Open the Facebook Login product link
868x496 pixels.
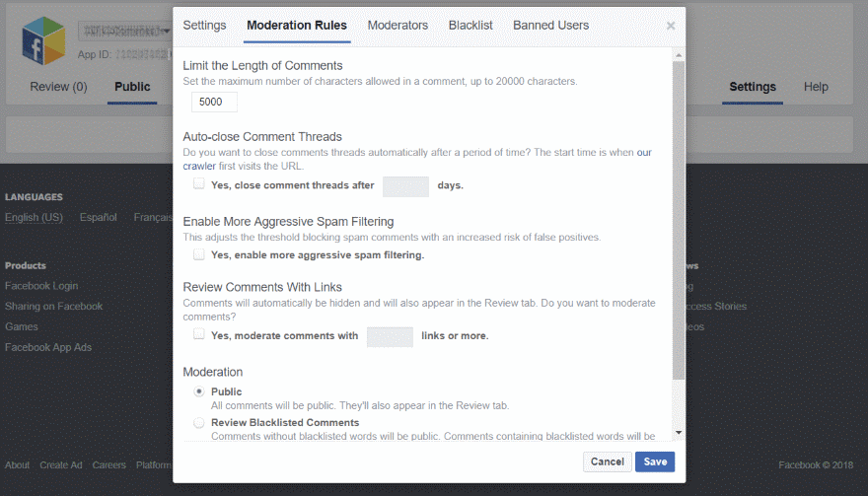tap(41, 286)
